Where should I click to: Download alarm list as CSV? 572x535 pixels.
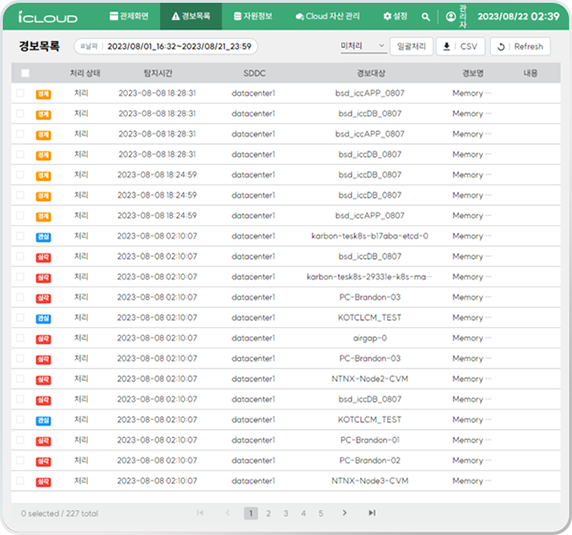460,46
